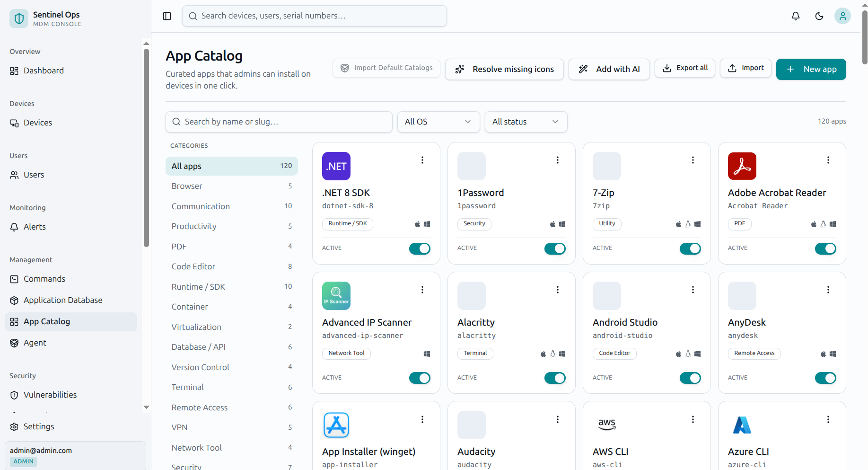
Task: Click Export all button
Action: pyautogui.click(x=685, y=68)
